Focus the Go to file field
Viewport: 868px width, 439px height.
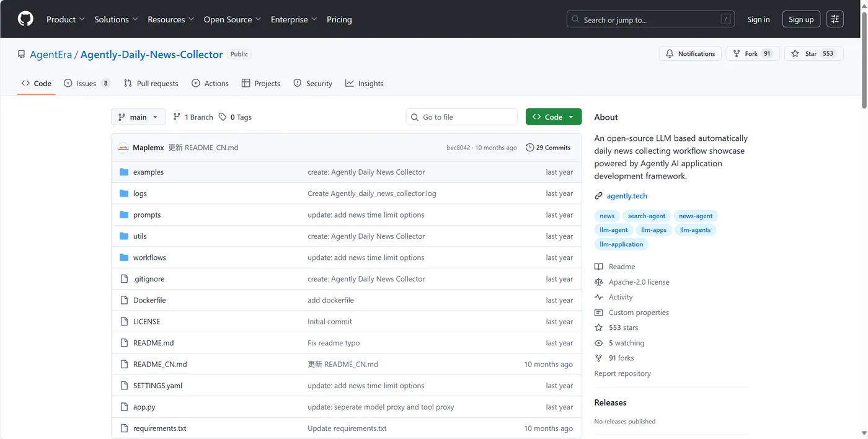[465, 117]
